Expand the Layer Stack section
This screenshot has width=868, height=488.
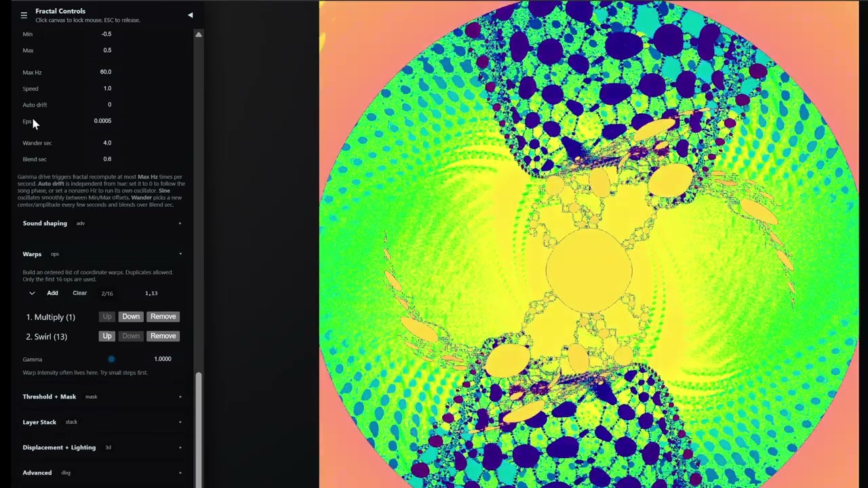[x=102, y=422]
